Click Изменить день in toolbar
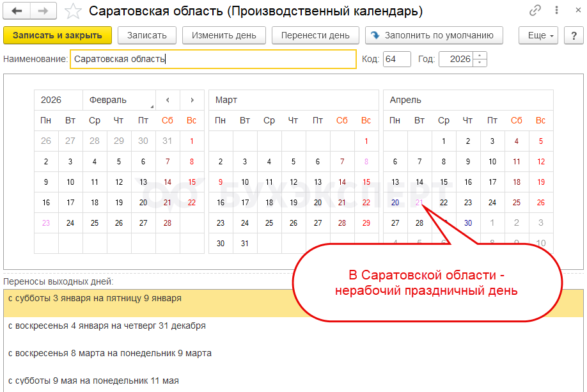Image resolution: width=587 pixels, height=392 pixels. [x=224, y=35]
